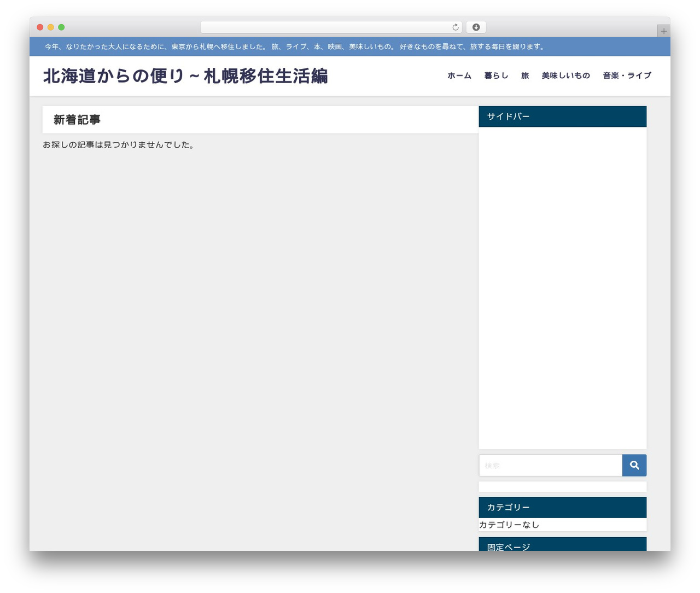Image resolution: width=700 pixels, height=593 pixels.
Task: Click the blue search magnifier button
Action: (634, 466)
